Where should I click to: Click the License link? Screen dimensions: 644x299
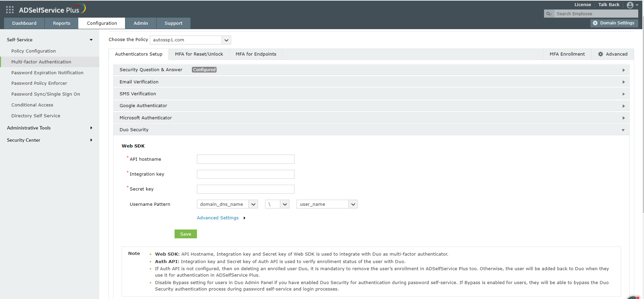click(x=583, y=5)
